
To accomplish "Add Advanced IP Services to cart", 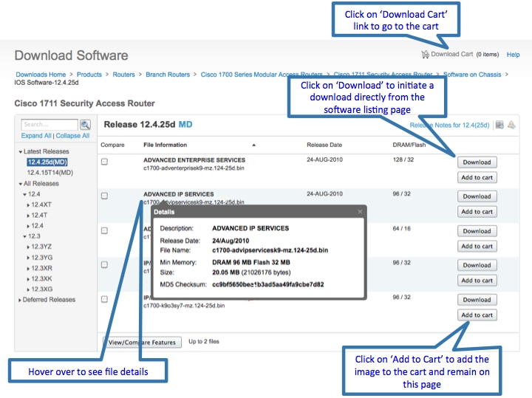I will tap(477, 211).
